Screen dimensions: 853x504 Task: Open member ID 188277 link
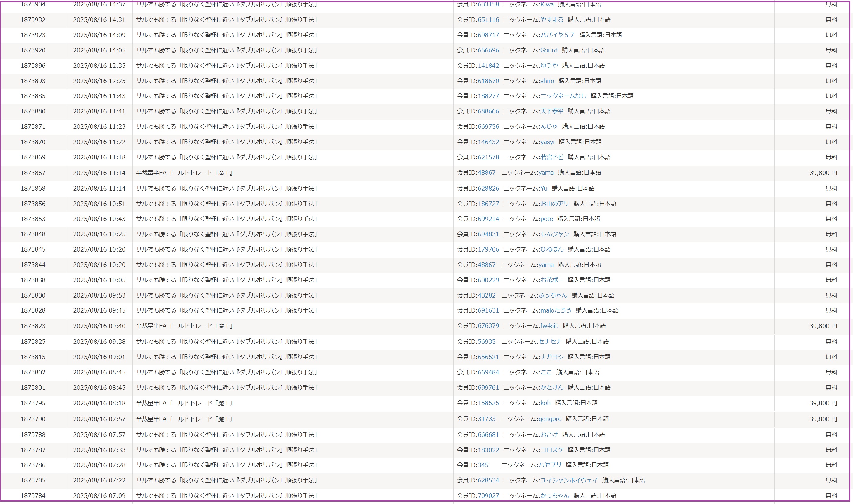tap(488, 96)
